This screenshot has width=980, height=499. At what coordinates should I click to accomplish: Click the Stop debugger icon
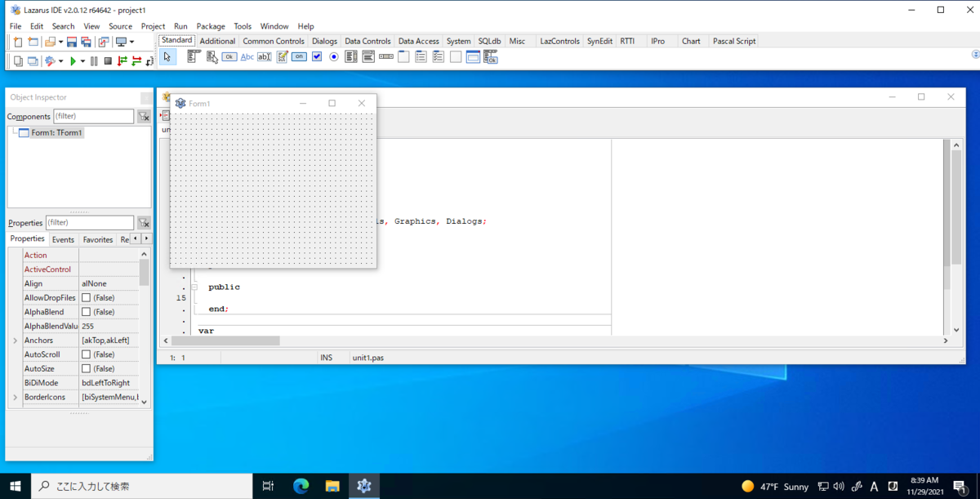pyautogui.click(x=108, y=61)
